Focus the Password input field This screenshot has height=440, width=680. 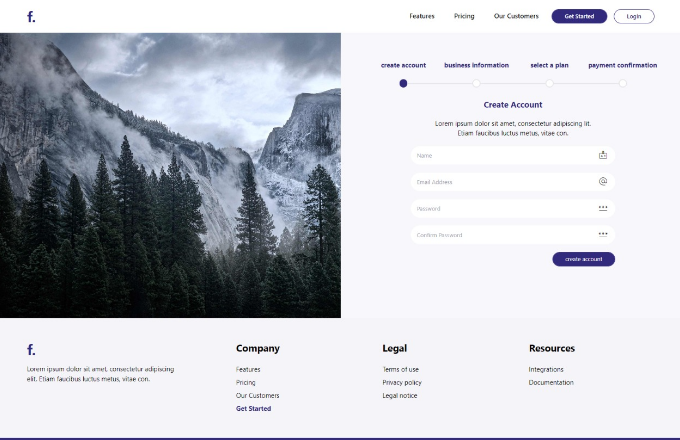point(513,209)
